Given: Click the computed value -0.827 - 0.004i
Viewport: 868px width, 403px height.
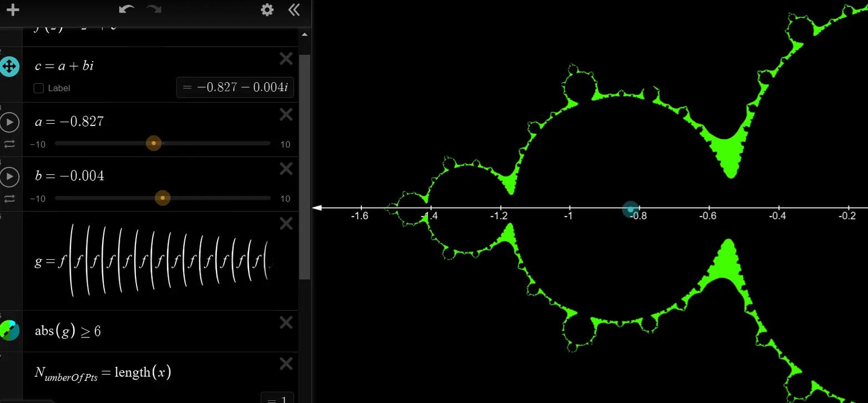Looking at the screenshot, I should coord(235,87).
